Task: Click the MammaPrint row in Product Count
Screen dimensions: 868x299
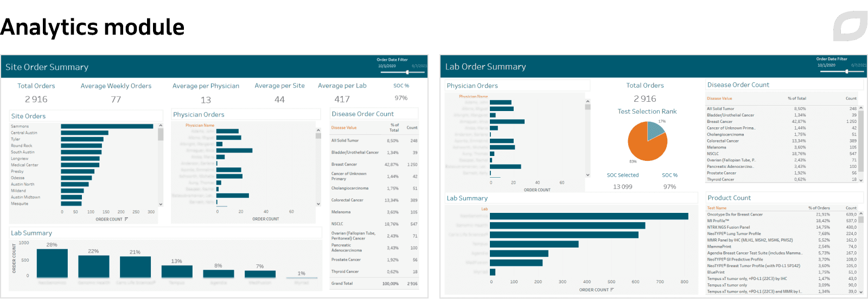Action: (782, 246)
